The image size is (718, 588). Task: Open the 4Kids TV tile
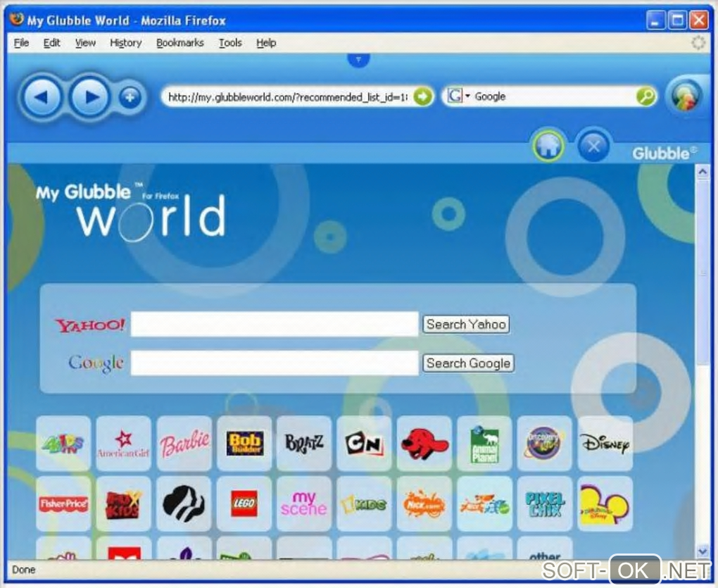[x=63, y=444]
